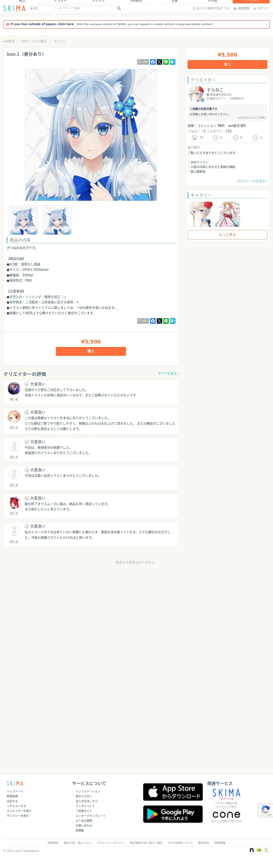Go to アイコン breadcrumb

pos(59,41)
